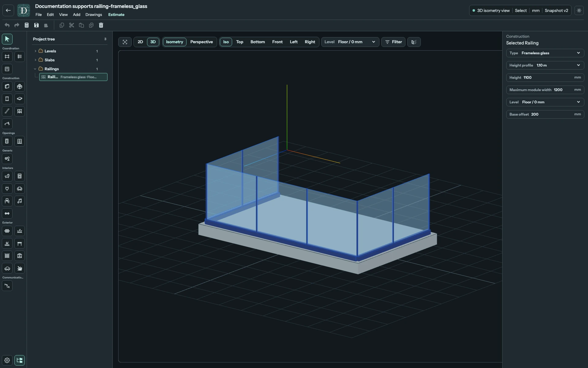Select the pipe routing Communications tool
Screen dimensions: 588x368
(7, 286)
